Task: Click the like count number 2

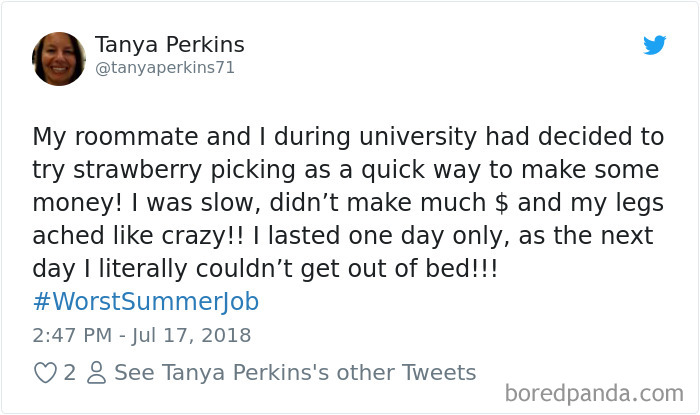Action: (x=70, y=373)
